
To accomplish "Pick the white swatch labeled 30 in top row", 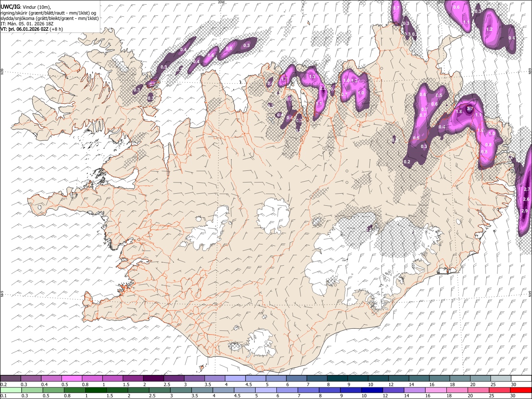I will [x=522, y=378].
